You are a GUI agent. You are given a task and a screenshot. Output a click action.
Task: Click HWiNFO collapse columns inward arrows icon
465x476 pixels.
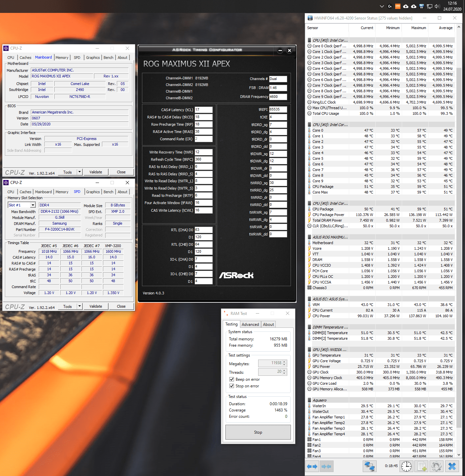(x=326, y=466)
